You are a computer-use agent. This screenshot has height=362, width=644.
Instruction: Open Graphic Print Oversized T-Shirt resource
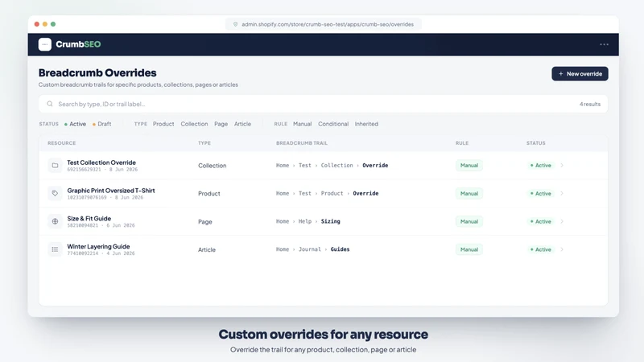coord(111,191)
